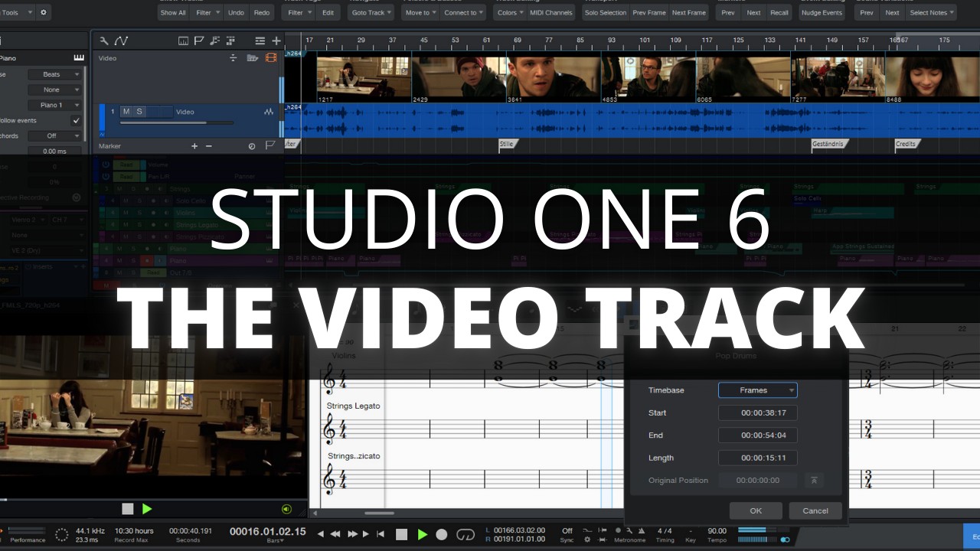Viewport: 980px width, 551px height.
Task: Adjust the Video track volume slider
Action: pyautogui.click(x=177, y=122)
